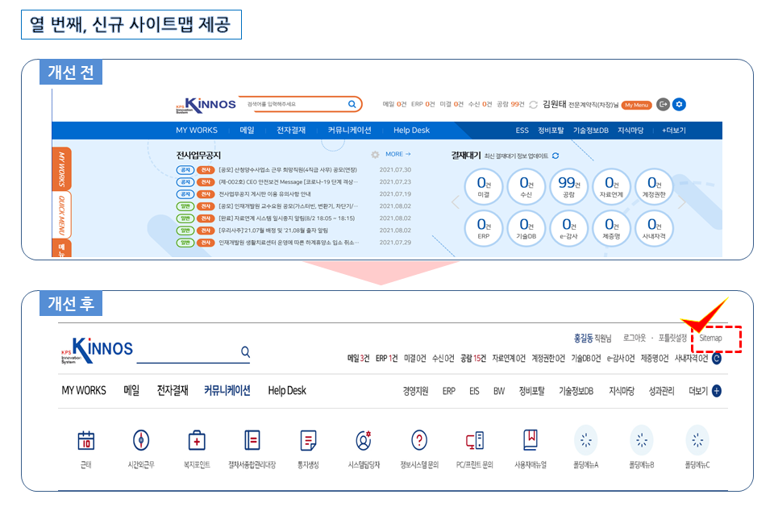The width and height of the screenshot is (774, 532).
Task: Expand the +더보기 menu in old nav bar
Action: click(674, 131)
